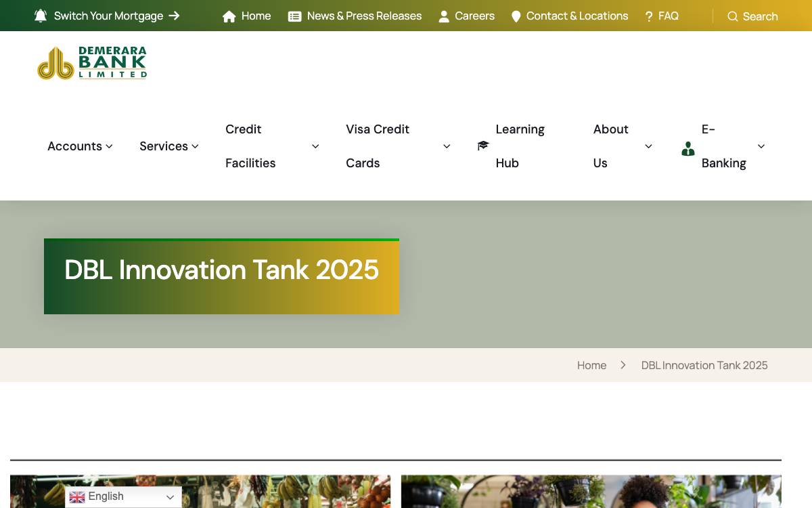Viewport: 812px width, 508px height.
Task: Open the About Us menu
Action: click(x=623, y=146)
